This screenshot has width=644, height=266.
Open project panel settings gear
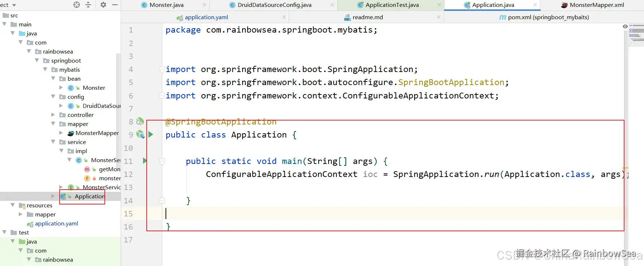[103, 5]
